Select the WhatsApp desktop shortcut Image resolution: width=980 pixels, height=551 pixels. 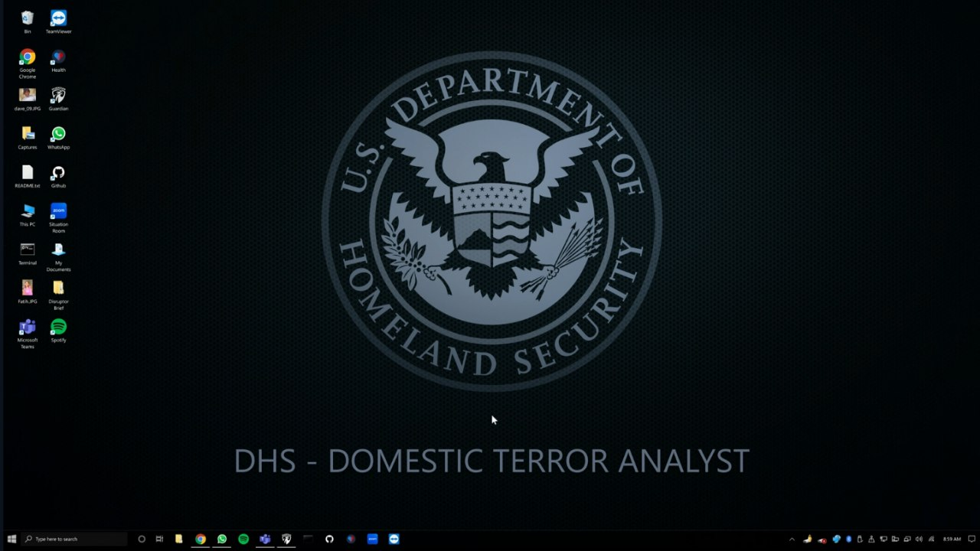58,138
